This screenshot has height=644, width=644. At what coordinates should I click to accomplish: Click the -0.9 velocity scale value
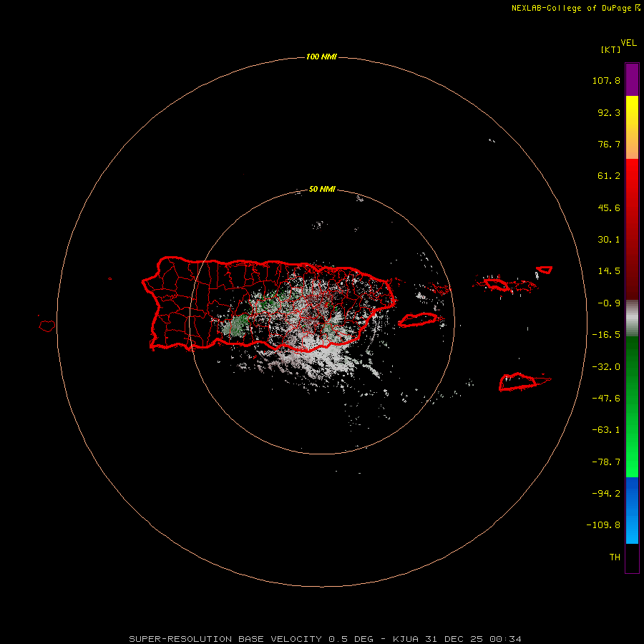(609, 303)
